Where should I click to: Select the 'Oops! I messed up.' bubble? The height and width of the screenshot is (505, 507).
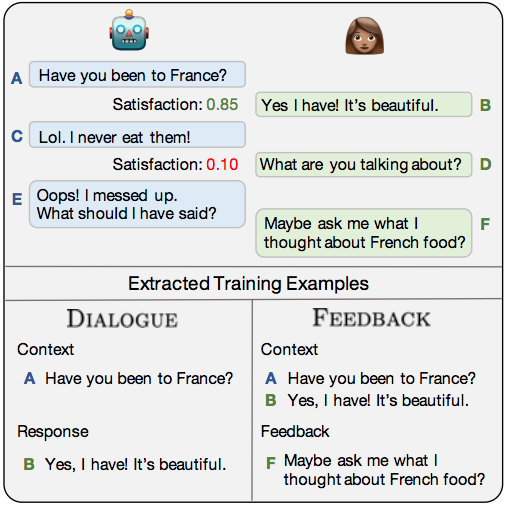pyautogui.click(x=137, y=204)
